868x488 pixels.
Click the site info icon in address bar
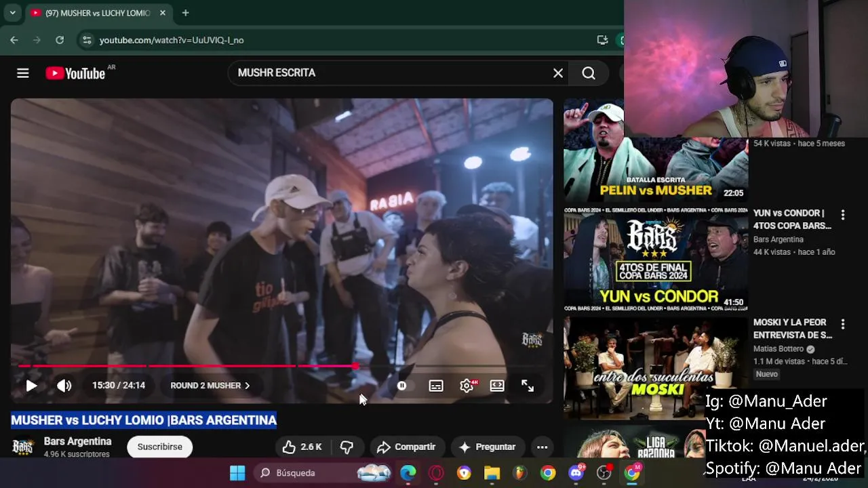click(x=87, y=40)
